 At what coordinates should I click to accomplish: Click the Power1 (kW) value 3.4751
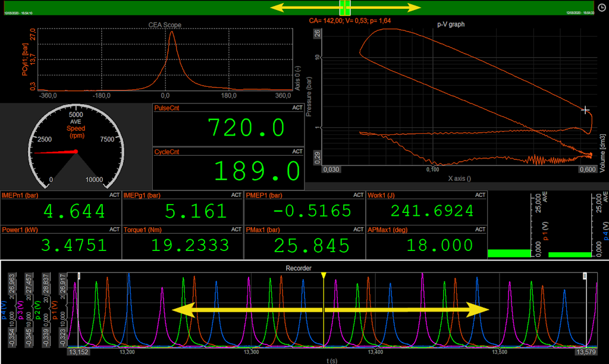click(74, 246)
